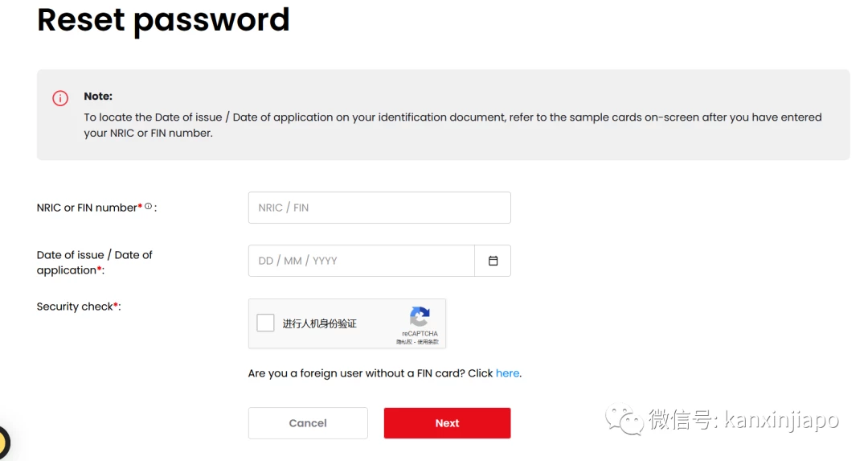Open the reCAPTCHA terms link 使用条款

coord(428,342)
